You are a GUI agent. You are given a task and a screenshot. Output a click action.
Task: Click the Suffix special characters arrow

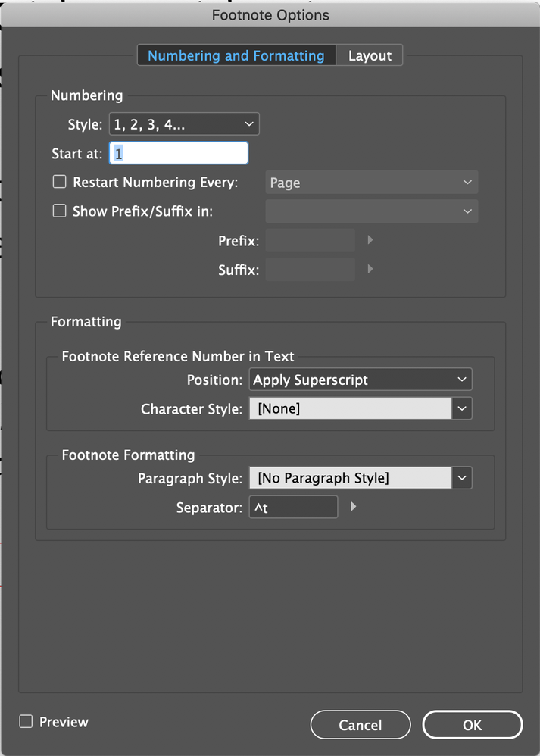tap(370, 269)
